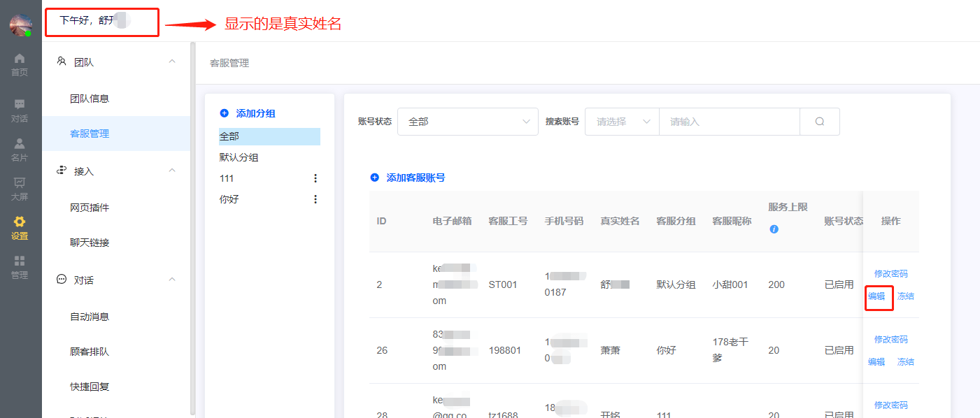The height and width of the screenshot is (418, 980).
Task: Click 编辑 for agent 198801
Action: 876,361
